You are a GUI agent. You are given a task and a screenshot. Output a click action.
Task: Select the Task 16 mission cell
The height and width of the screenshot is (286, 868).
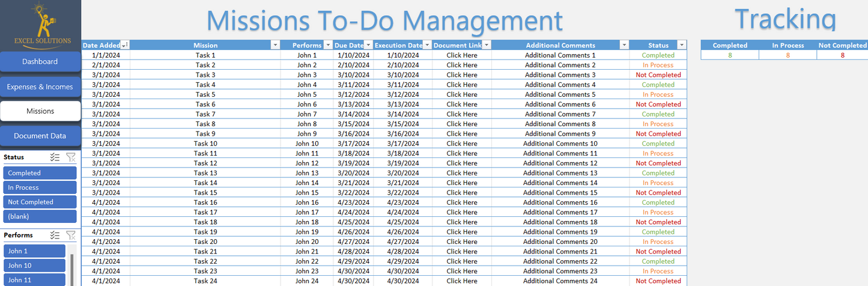(205, 202)
